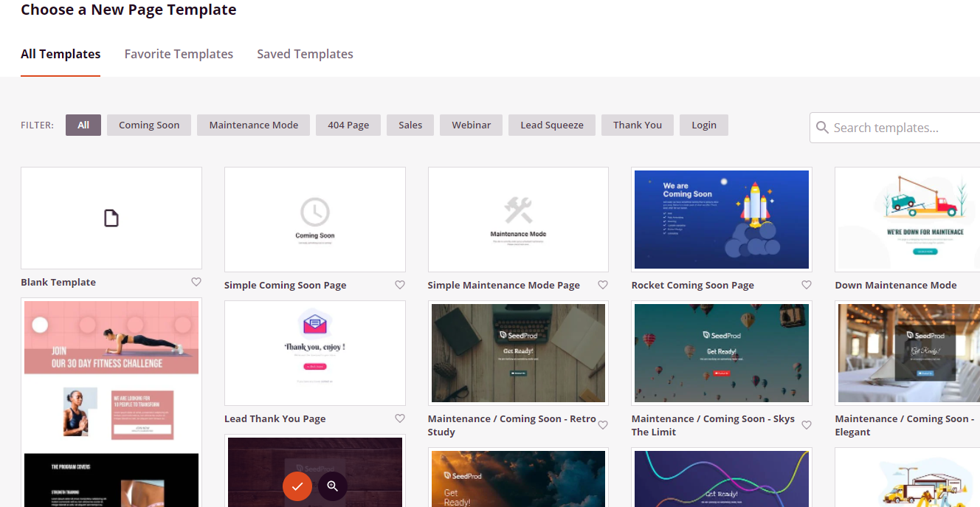The height and width of the screenshot is (507, 980).
Task: Select the Lead Squeeze filter
Action: point(552,125)
